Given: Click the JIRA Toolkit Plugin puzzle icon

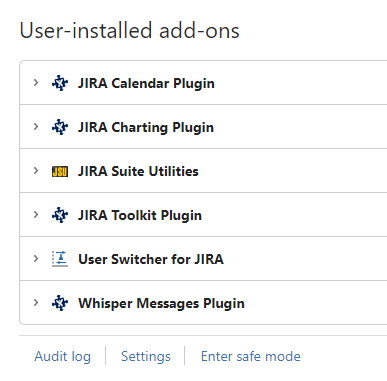Looking at the screenshot, I should point(60,215).
